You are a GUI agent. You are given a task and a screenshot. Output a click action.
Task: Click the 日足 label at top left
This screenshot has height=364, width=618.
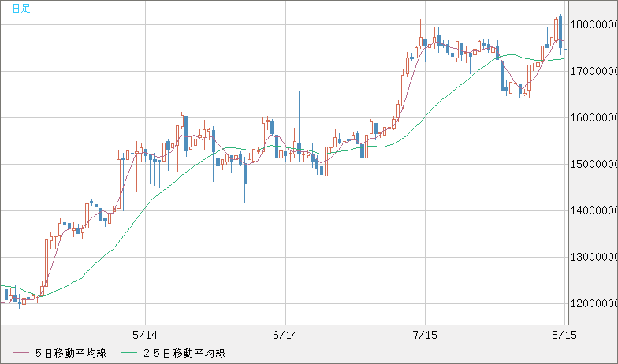pos(21,8)
